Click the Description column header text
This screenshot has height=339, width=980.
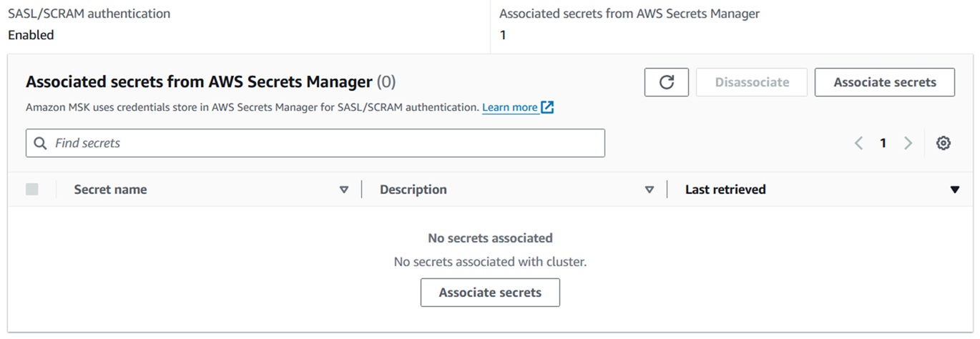coord(413,190)
